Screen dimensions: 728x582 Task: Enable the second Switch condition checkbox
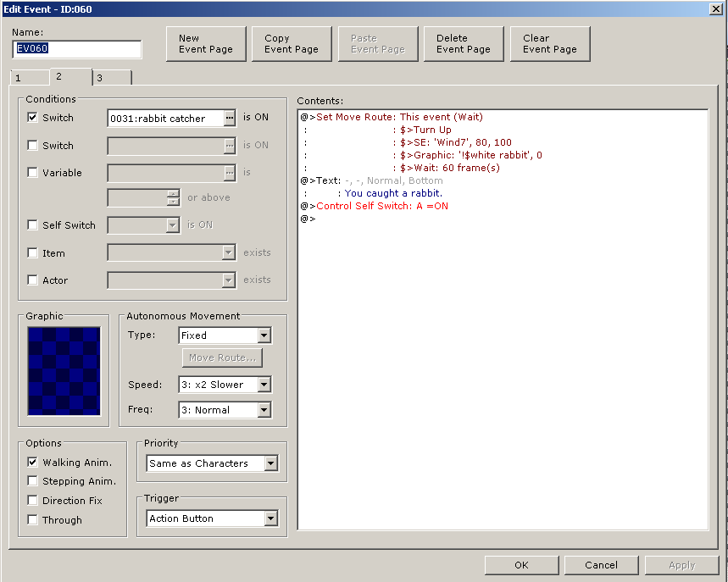point(33,146)
